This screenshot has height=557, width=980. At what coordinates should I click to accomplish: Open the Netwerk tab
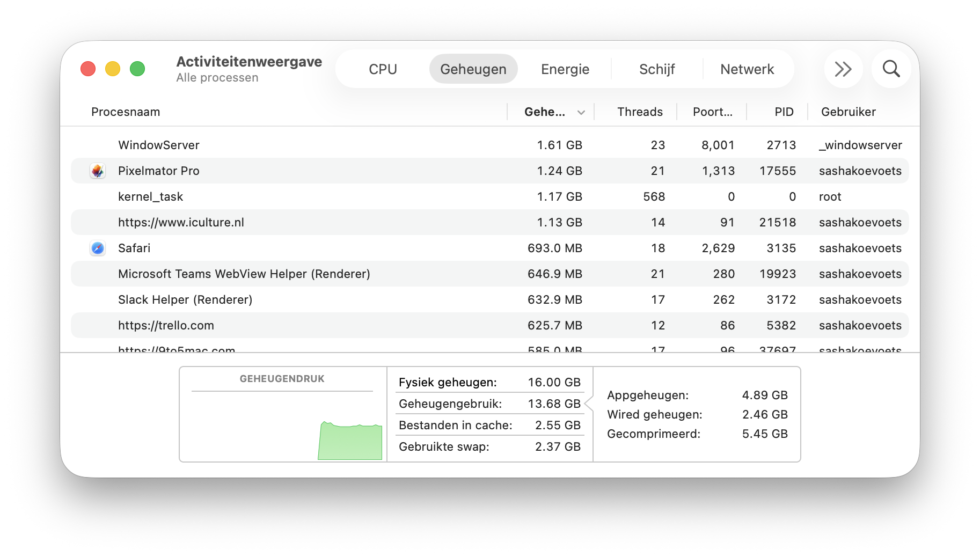747,69
